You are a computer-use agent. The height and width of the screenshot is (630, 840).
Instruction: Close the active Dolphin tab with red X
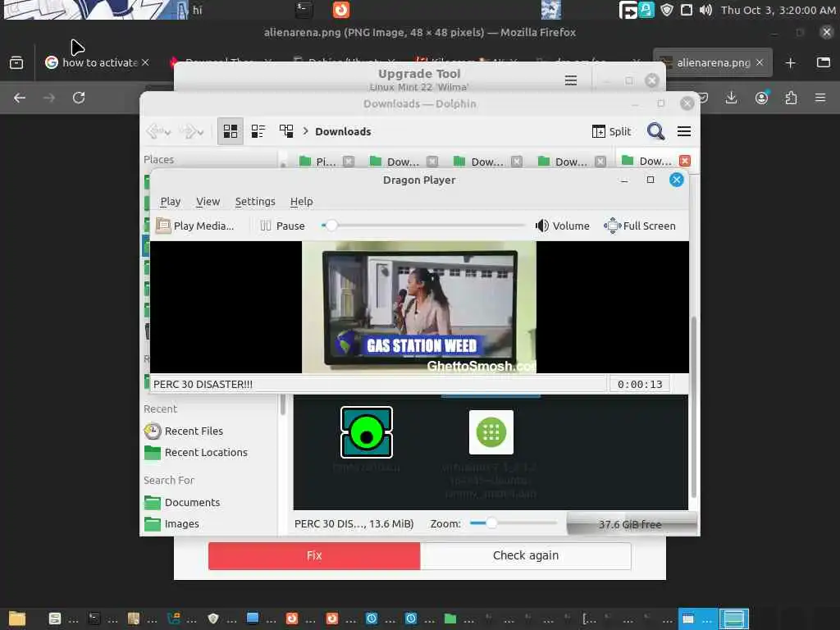(x=685, y=161)
